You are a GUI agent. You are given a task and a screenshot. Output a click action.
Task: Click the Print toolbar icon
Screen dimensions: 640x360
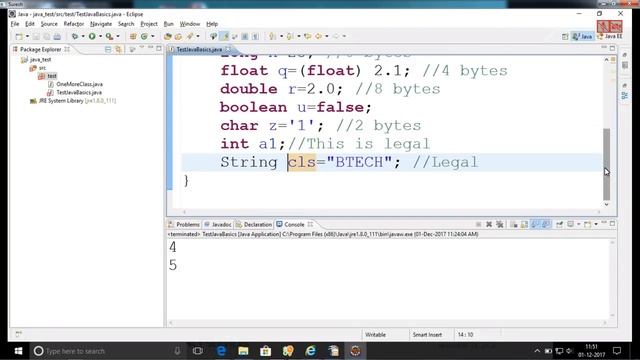point(57,36)
